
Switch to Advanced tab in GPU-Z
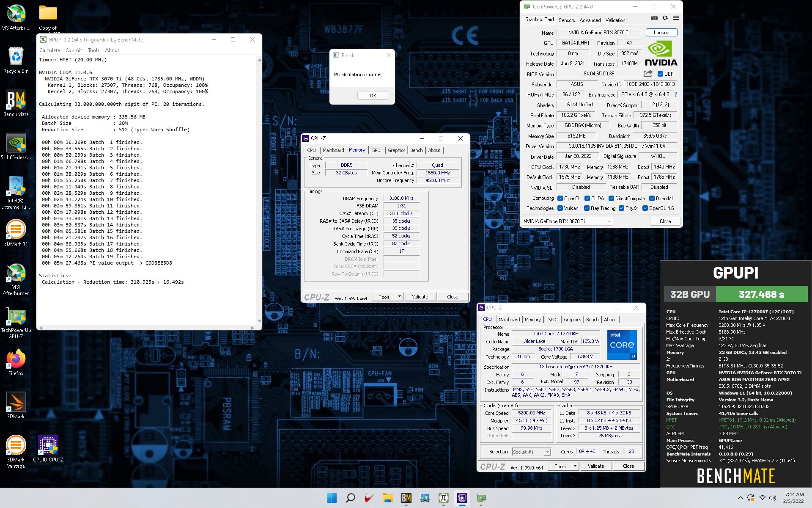tap(590, 20)
